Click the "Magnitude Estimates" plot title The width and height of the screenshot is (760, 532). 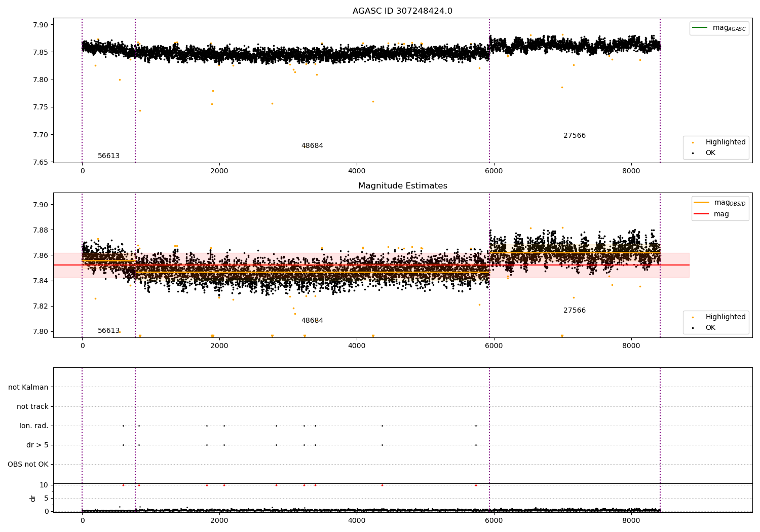coord(402,186)
